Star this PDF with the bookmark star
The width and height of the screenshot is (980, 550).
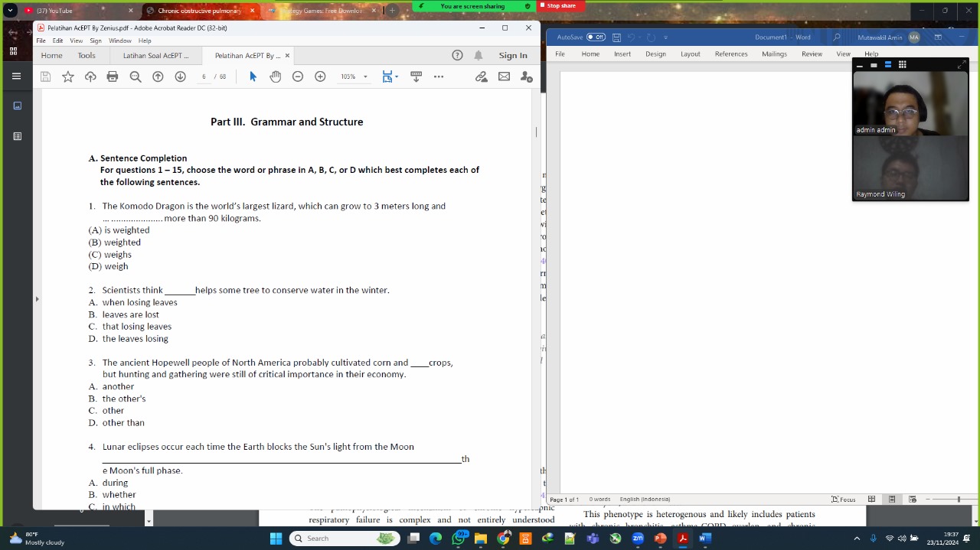tap(68, 76)
